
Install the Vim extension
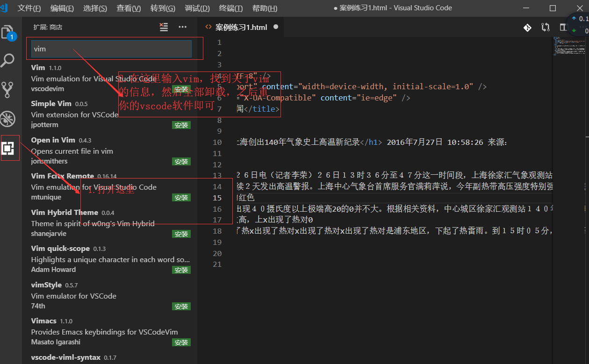point(181,89)
